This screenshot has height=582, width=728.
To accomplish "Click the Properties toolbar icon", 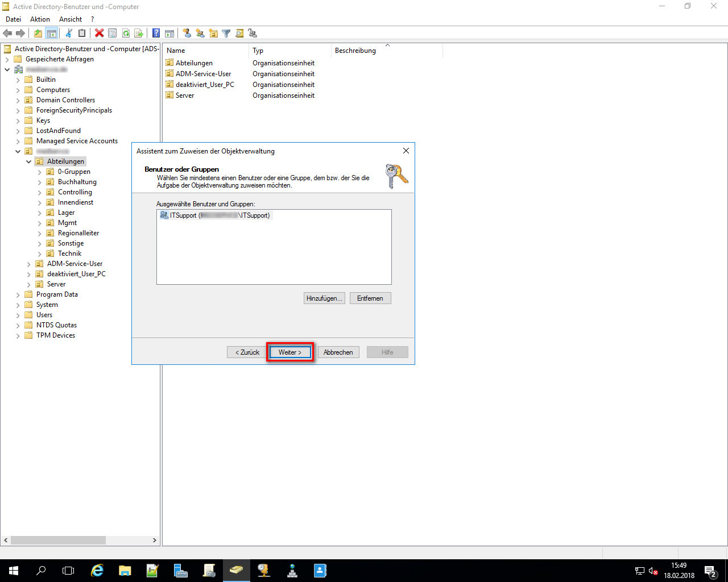I will coord(112,34).
